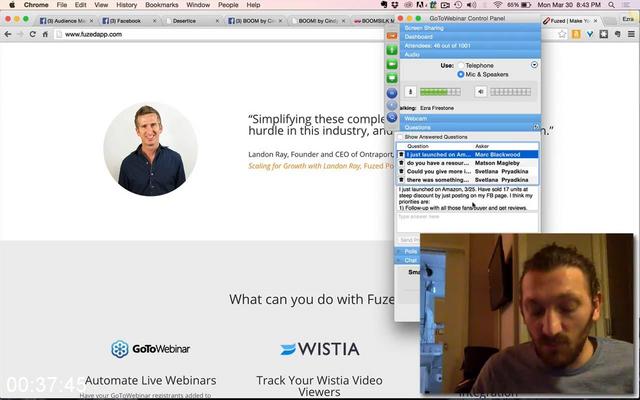The image size is (640, 400).
Task: Mute microphone using mic button in Audio pane
Action: pyautogui.click(x=410, y=92)
